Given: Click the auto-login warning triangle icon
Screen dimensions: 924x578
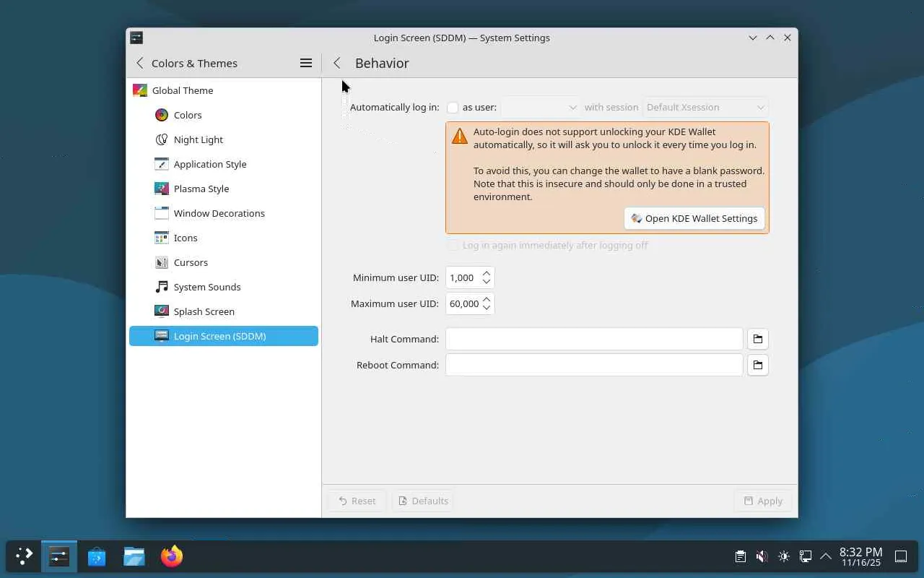Looking at the screenshot, I should pos(460,135).
